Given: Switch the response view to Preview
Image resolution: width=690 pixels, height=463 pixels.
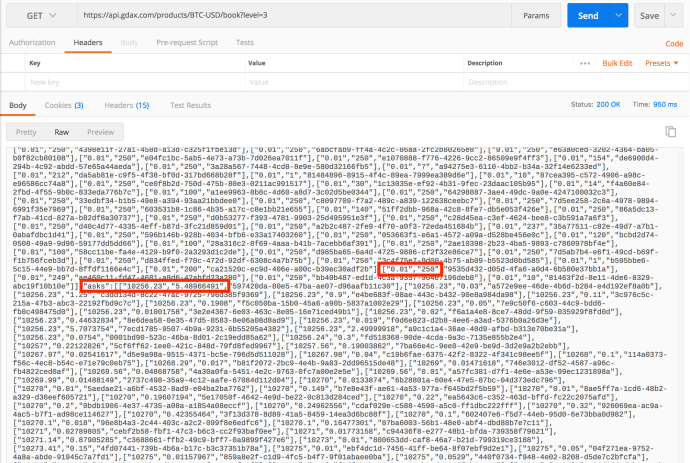Looking at the screenshot, I should [x=100, y=131].
